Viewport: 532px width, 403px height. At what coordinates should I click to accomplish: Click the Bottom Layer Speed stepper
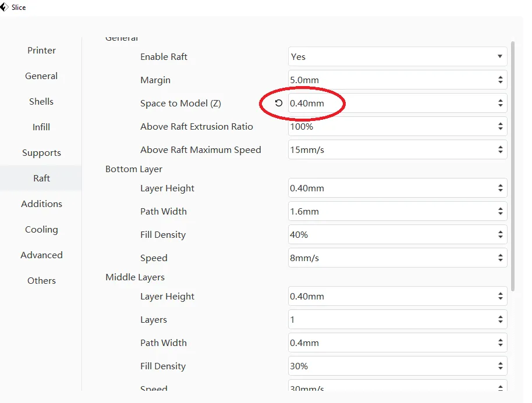click(x=501, y=258)
